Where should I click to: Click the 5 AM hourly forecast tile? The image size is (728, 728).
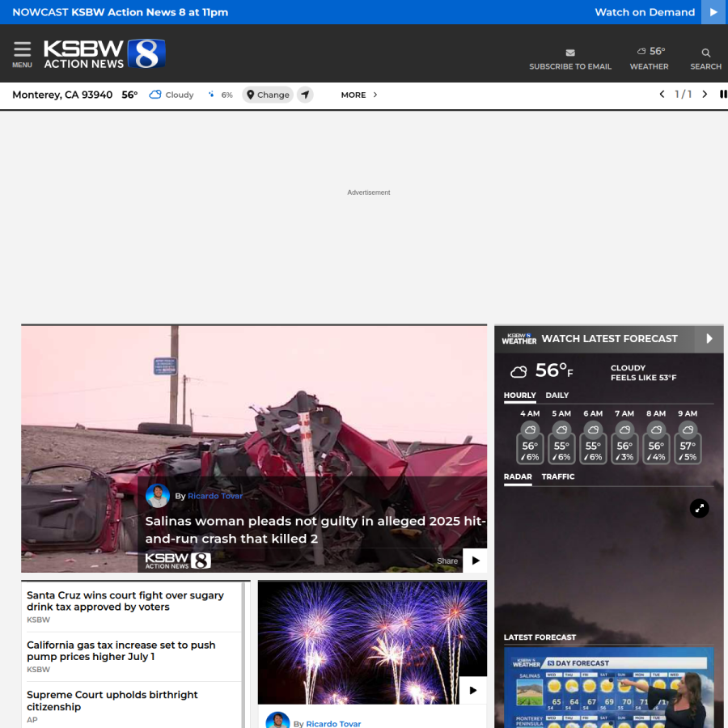pyautogui.click(x=561, y=437)
